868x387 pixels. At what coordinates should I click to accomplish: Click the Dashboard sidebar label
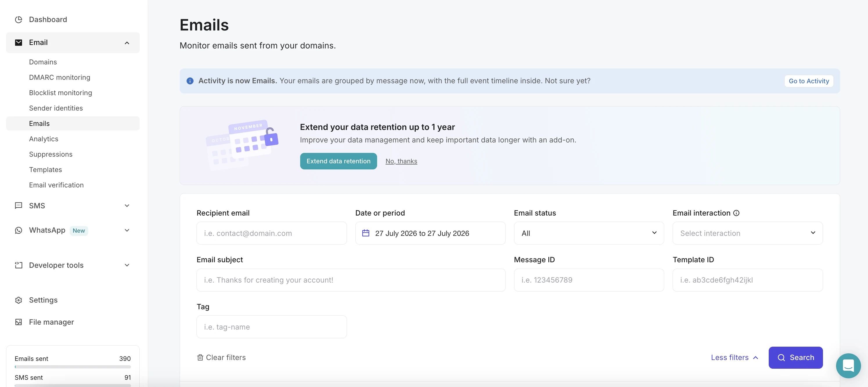48,19
